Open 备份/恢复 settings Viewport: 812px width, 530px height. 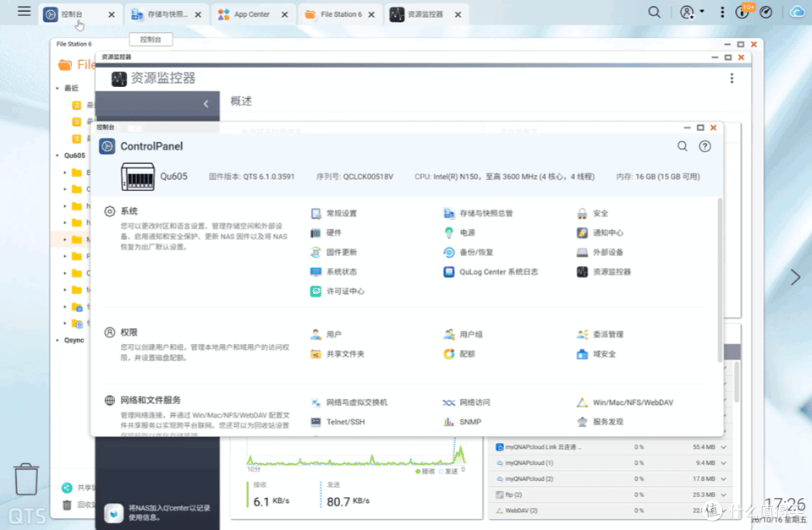(469, 252)
